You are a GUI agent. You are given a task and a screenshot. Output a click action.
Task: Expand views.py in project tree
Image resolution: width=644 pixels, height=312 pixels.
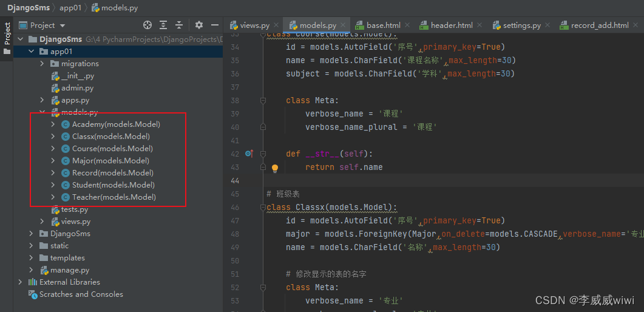(42, 222)
